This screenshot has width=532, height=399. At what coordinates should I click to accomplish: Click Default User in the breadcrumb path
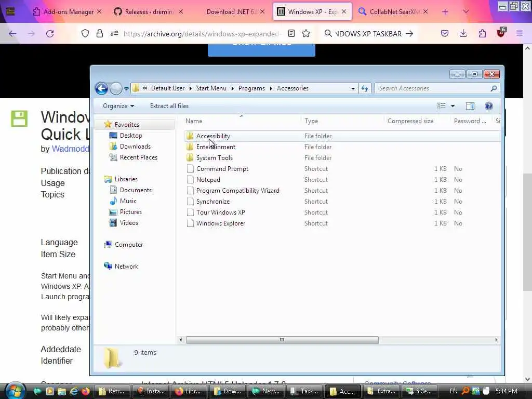tap(168, 88)
